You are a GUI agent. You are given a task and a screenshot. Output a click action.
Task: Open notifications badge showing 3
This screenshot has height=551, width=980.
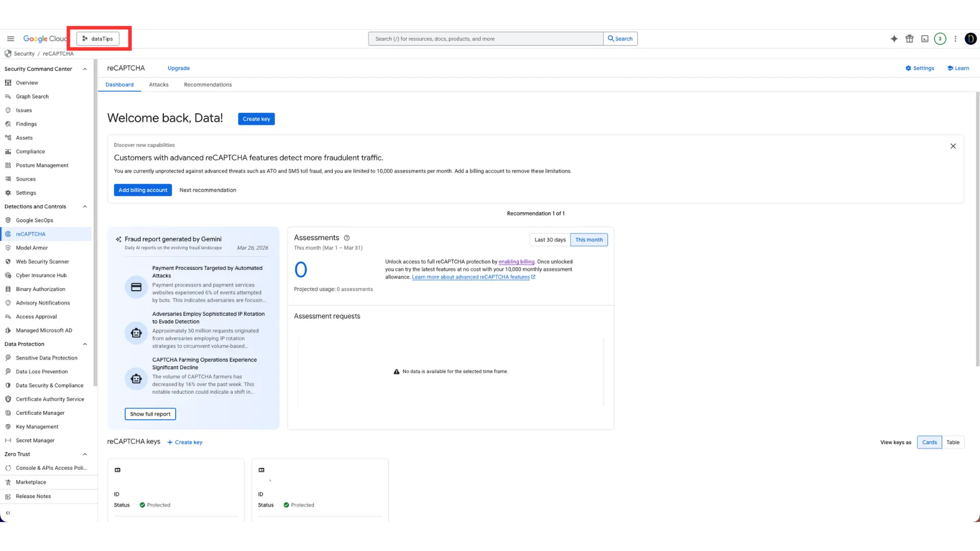[x=940, y=39]
